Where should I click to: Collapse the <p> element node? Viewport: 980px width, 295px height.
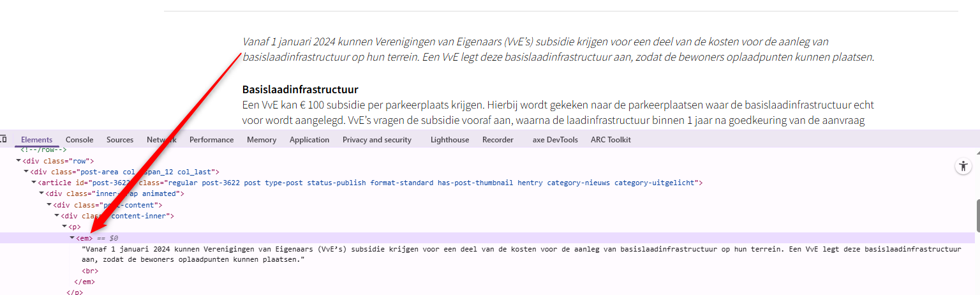click(x=64, y=227)
